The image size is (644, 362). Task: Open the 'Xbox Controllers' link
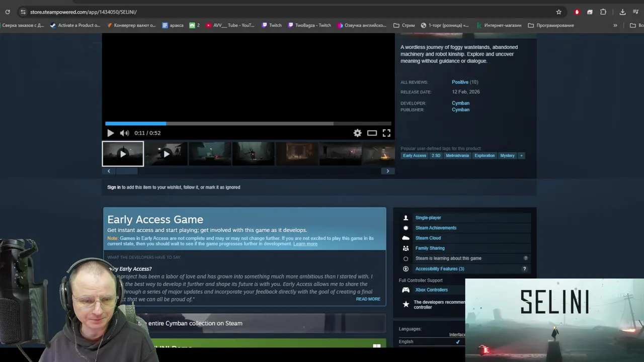point(432,290)
